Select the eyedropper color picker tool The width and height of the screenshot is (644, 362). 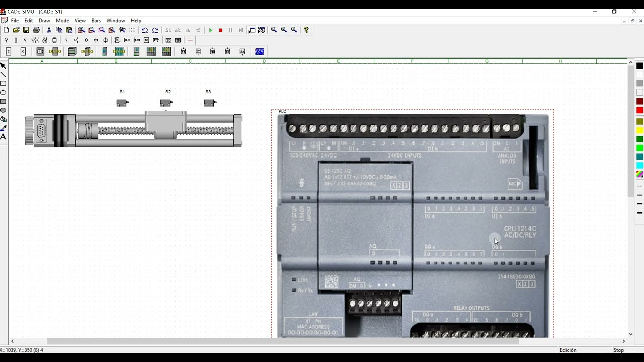(x=3, y=128)
